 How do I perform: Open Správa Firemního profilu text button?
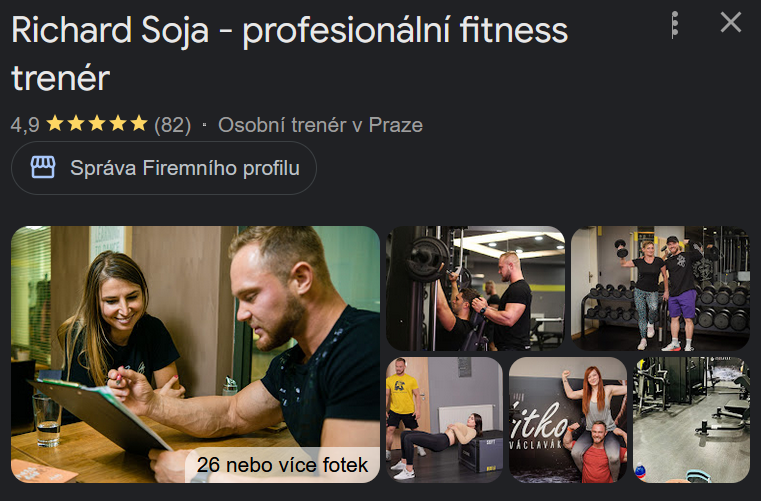click(164, 168)
